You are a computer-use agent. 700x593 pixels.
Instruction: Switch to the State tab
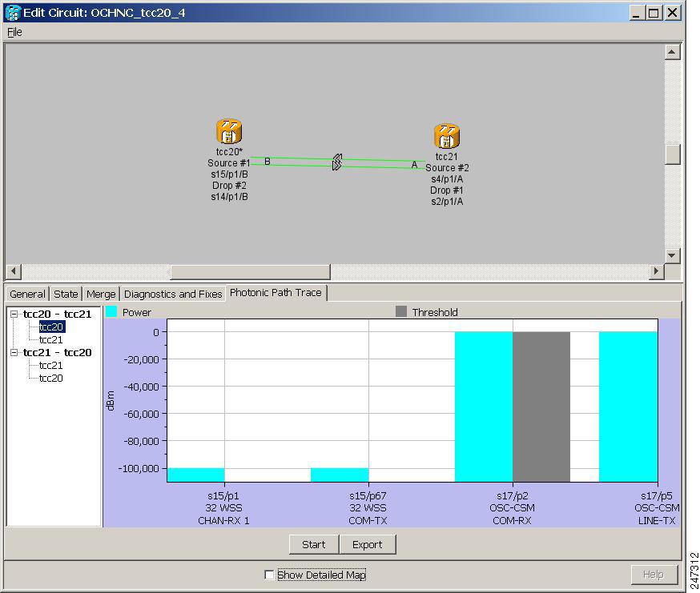[66, 294]
